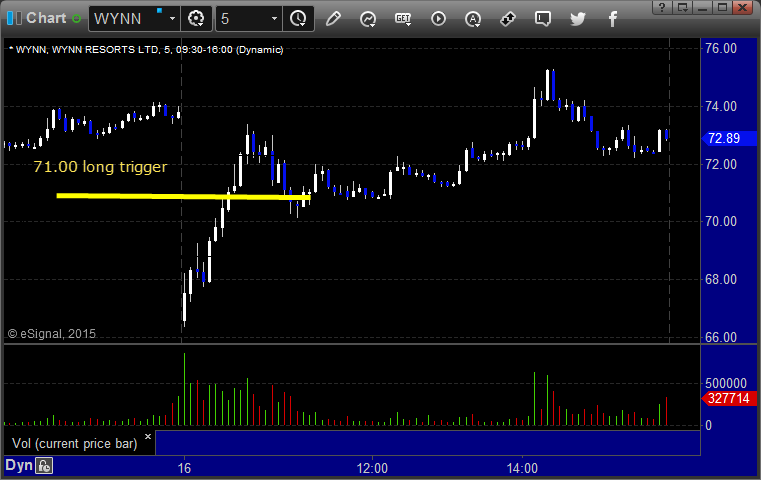
Task: Click the trade arrows icon
Action: [508, 19]
